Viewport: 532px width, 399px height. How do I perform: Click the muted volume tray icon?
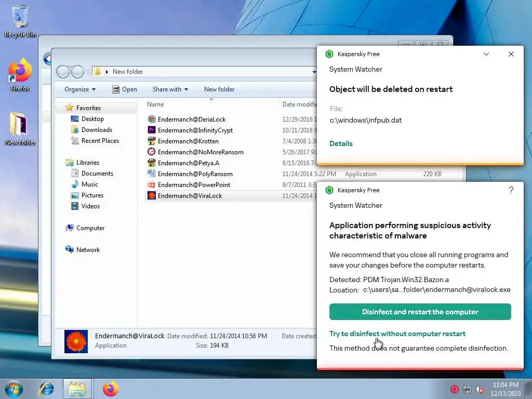480,389
